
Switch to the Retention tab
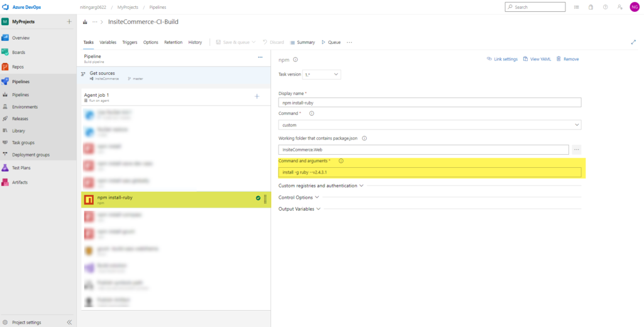click(x=174, y=42)
